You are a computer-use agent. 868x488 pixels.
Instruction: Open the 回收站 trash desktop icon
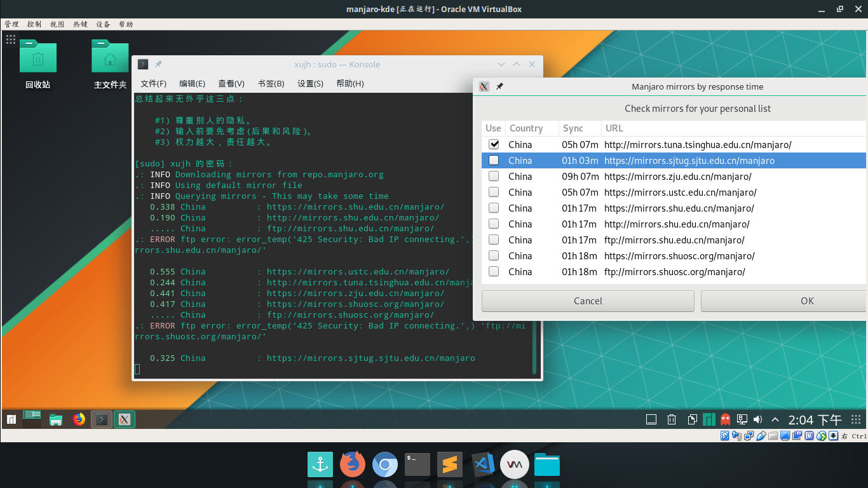click(37, 64)
